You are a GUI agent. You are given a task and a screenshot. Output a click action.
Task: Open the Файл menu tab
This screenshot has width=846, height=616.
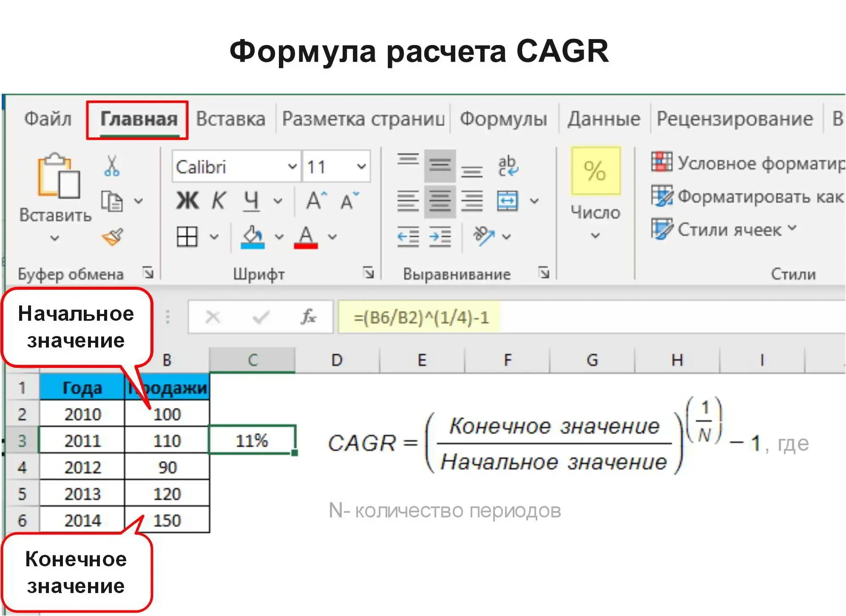[x=48, y=119]
